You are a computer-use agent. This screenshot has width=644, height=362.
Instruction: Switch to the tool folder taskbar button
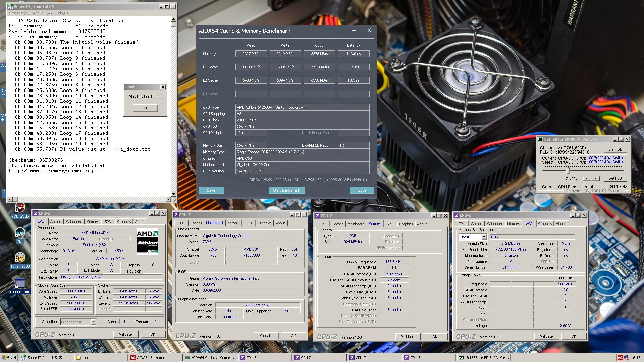pyautogui.click(x=101, y=358)
